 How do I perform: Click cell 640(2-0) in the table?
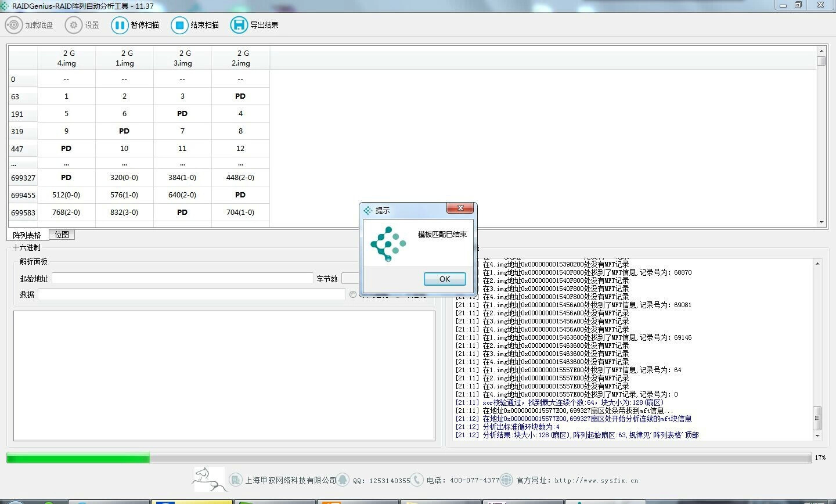pos(182,195)
